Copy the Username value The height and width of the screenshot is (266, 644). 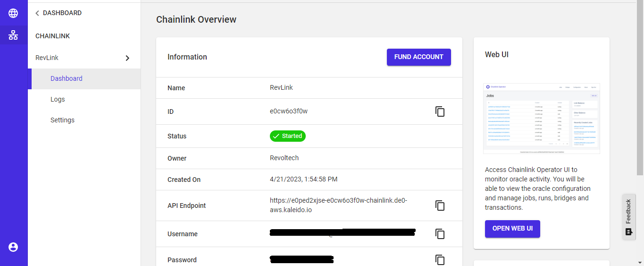[x=440, y=234]
